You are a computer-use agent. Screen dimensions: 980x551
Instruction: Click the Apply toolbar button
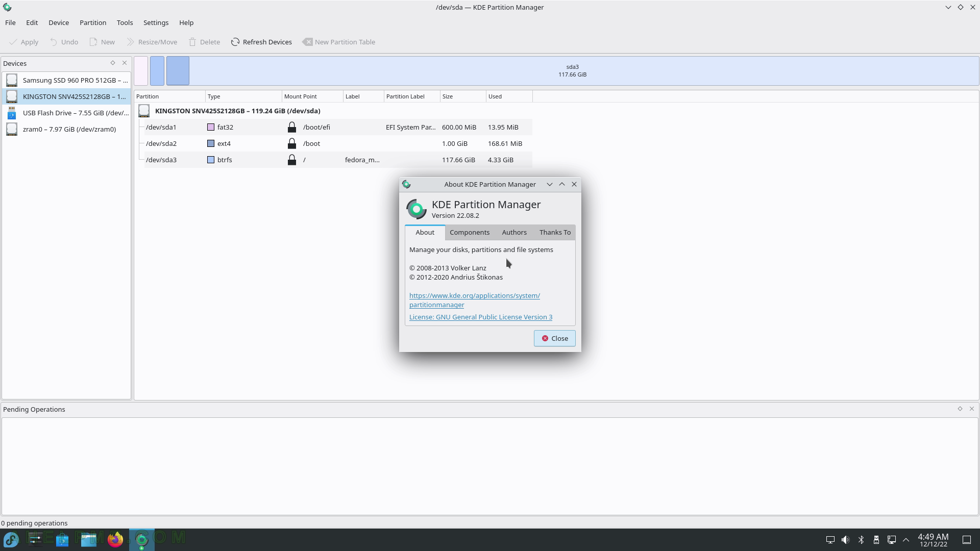(x=24, y=42)
